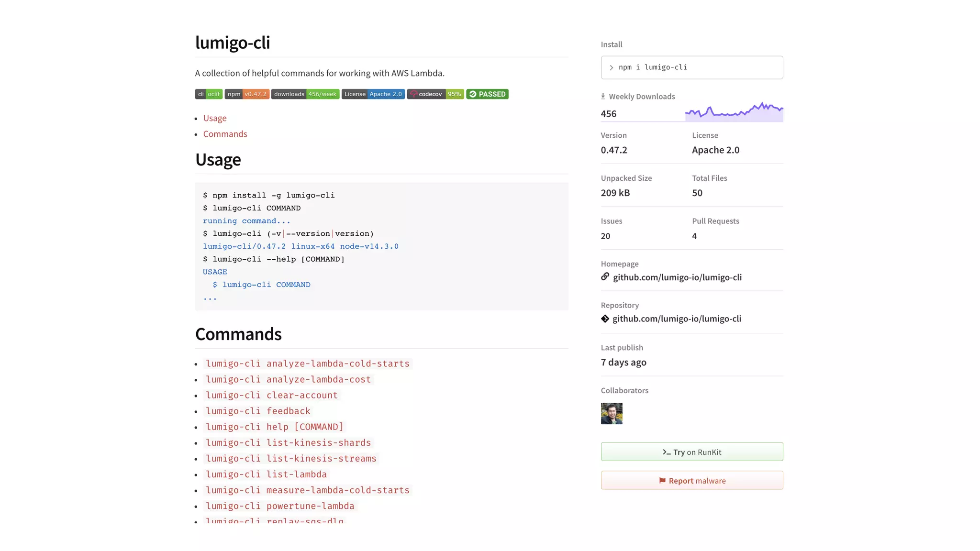Click the collaborator avatar thumbnail

pyautogui.click(x=612, y=413)
